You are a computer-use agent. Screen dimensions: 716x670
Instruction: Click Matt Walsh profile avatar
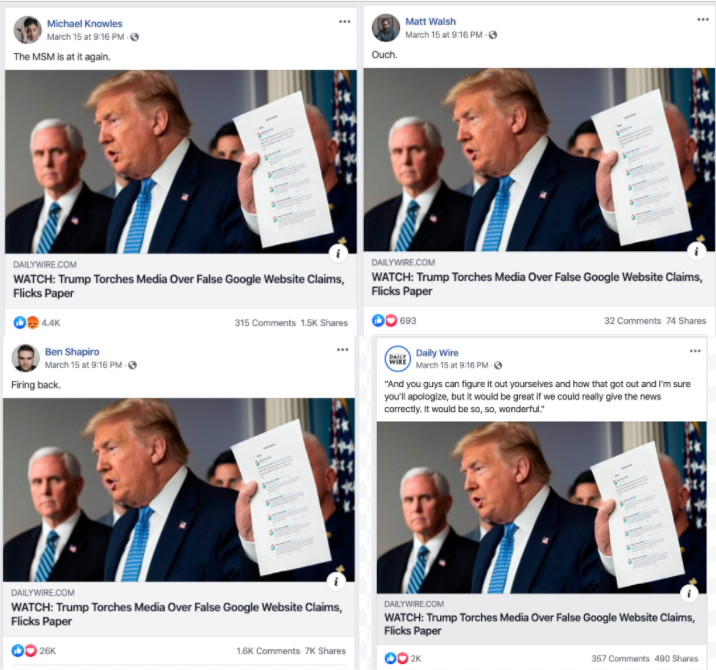(x=386, y=28)
